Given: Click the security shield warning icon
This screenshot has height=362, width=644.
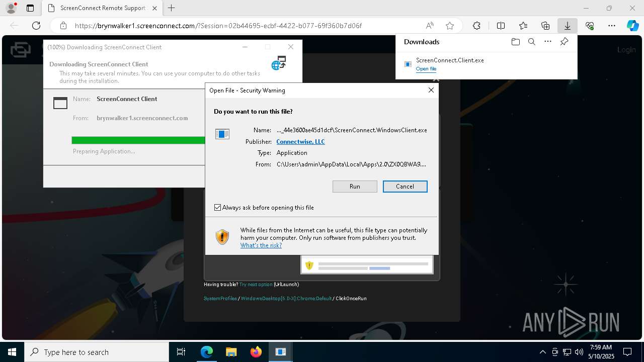Looking at the screenshot, I should (222, 237).
